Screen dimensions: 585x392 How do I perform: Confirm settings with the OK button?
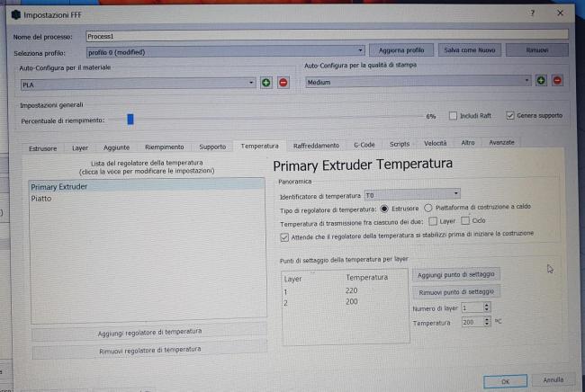click(x=505, y=381)
